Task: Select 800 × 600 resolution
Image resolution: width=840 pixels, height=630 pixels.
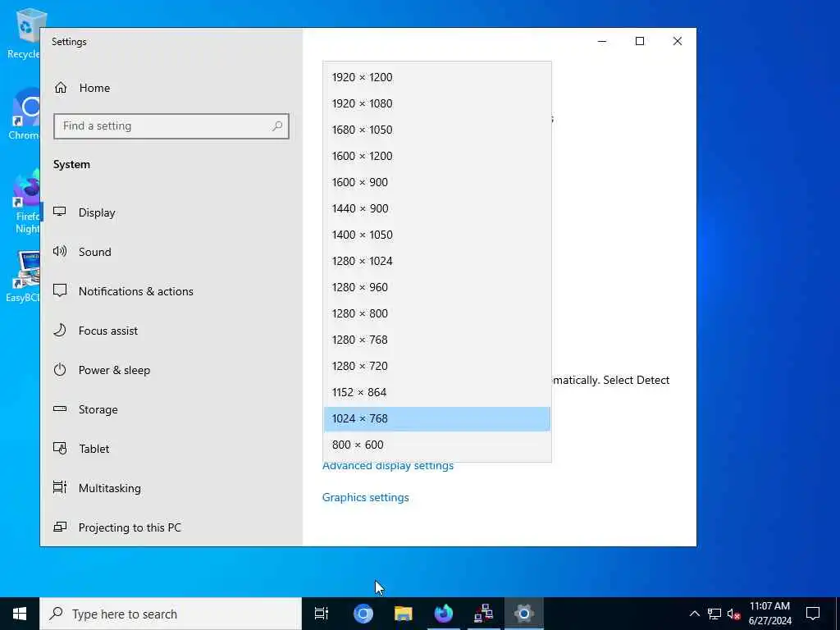Action: click(x=436, y=445)
